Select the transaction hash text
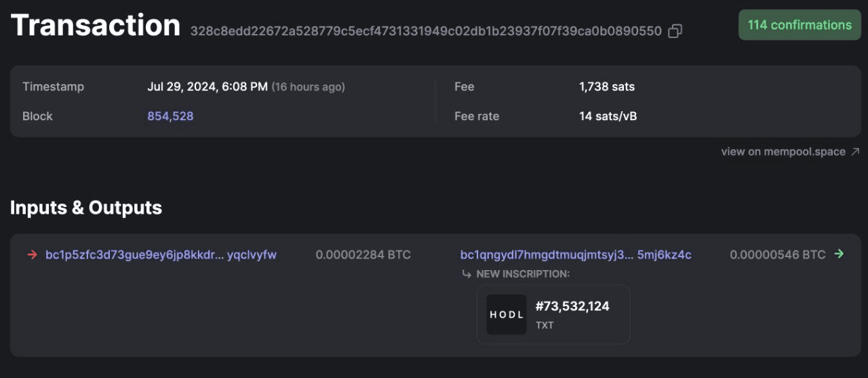Viewport: 868px width, 378px height. [x=425, y=31]
